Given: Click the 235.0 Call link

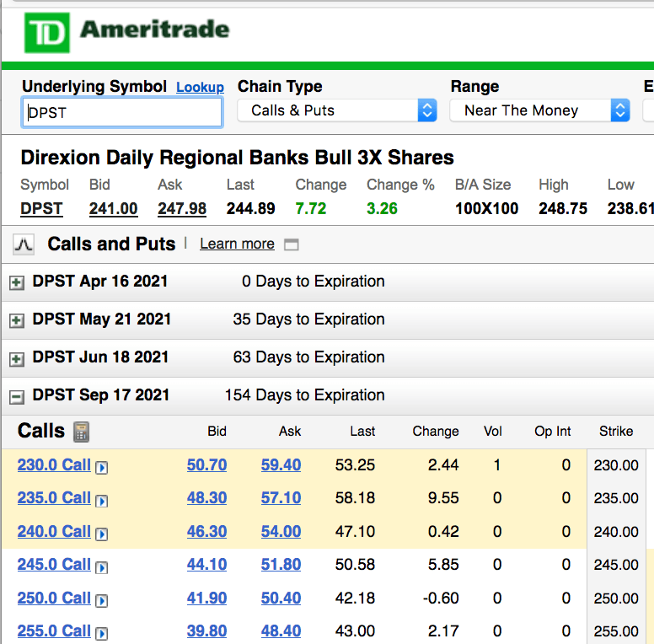Looking at the screenshot, I should pos(54,498).
